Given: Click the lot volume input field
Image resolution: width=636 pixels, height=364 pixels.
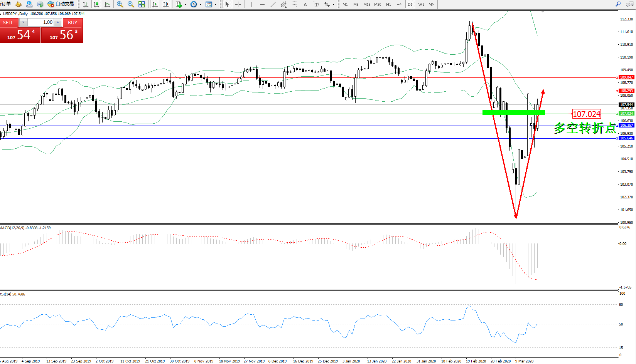Looking at the screenshot, I should (40, 22).
